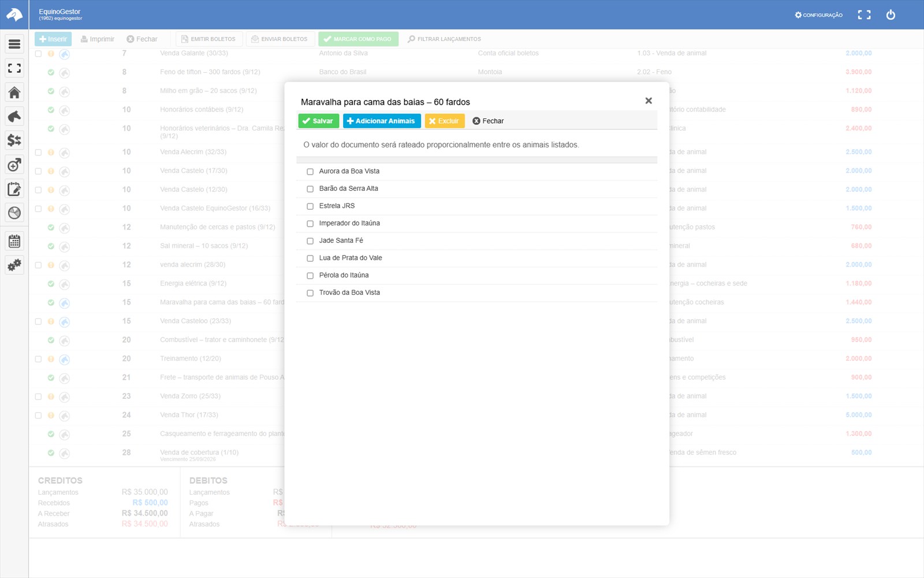The height and width of the screenshot is (578, 924).
Task: Open the pie chart reports icon
Action: coord(14,213)
